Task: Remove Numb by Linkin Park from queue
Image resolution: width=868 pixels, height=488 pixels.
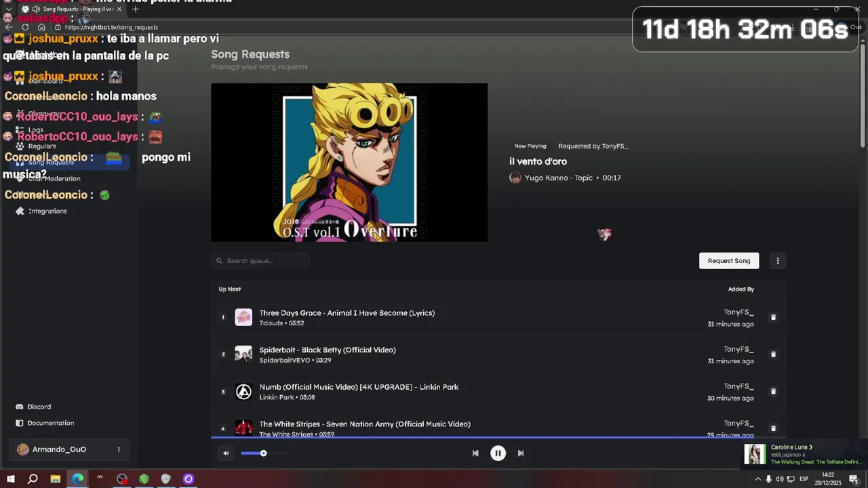Action: 773,391
